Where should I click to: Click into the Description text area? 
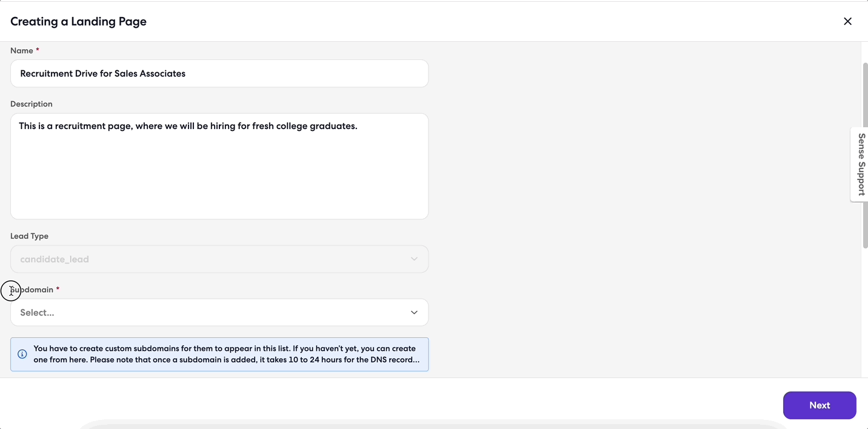pyautogui.click(x=219, y=166)
